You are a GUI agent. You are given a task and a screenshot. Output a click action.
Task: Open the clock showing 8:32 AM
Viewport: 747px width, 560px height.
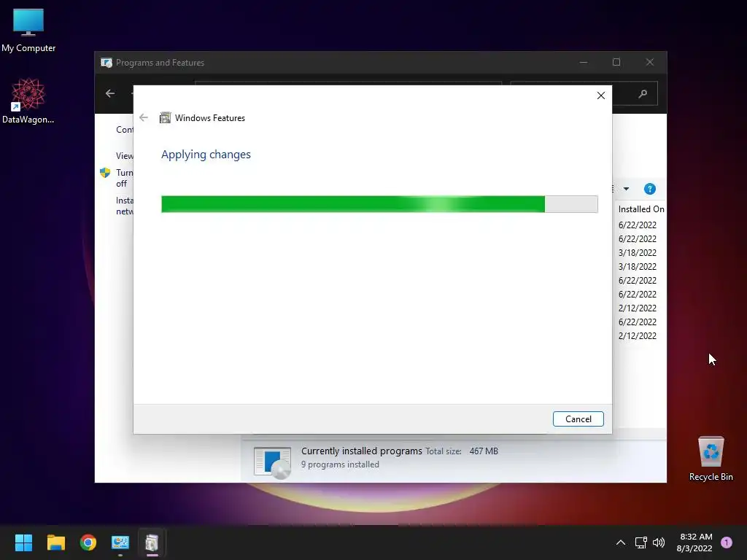pyautogui.click(x=694, y=542)
